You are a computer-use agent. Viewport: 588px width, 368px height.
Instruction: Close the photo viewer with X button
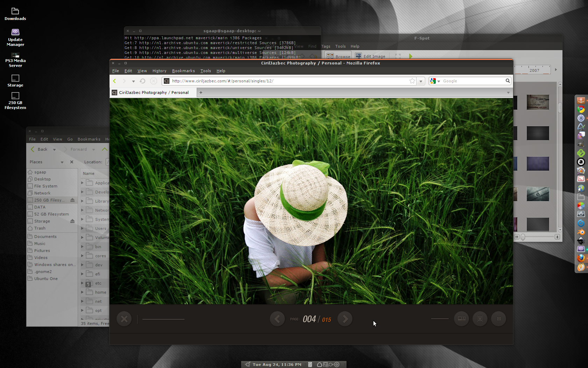pyautogui.click(x=124, y=319)
